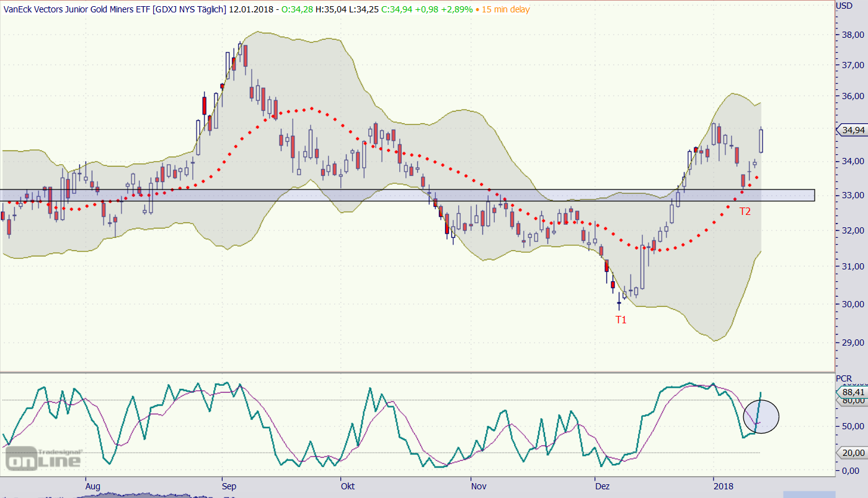Click the +2,89% percent change
868x498 pixels.
[x=456, y=9]
